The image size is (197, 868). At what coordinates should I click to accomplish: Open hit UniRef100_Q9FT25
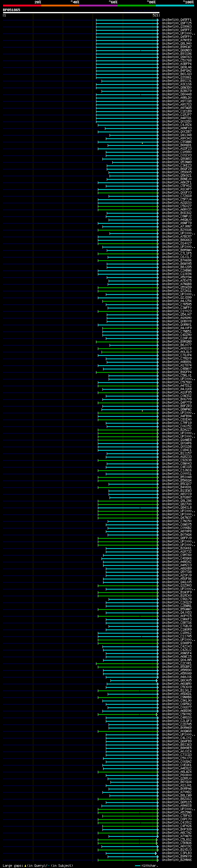click(176, 23)
